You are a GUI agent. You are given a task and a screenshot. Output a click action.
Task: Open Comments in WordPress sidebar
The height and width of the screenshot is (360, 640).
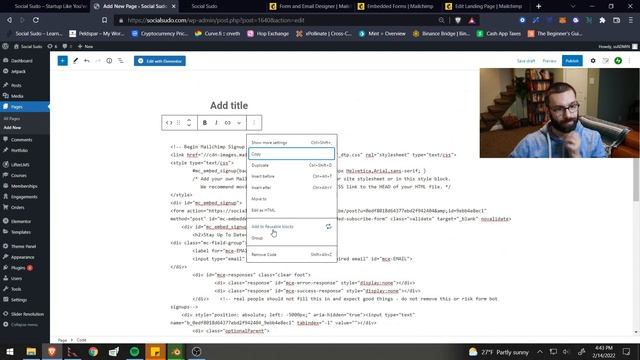coord(22,140)
